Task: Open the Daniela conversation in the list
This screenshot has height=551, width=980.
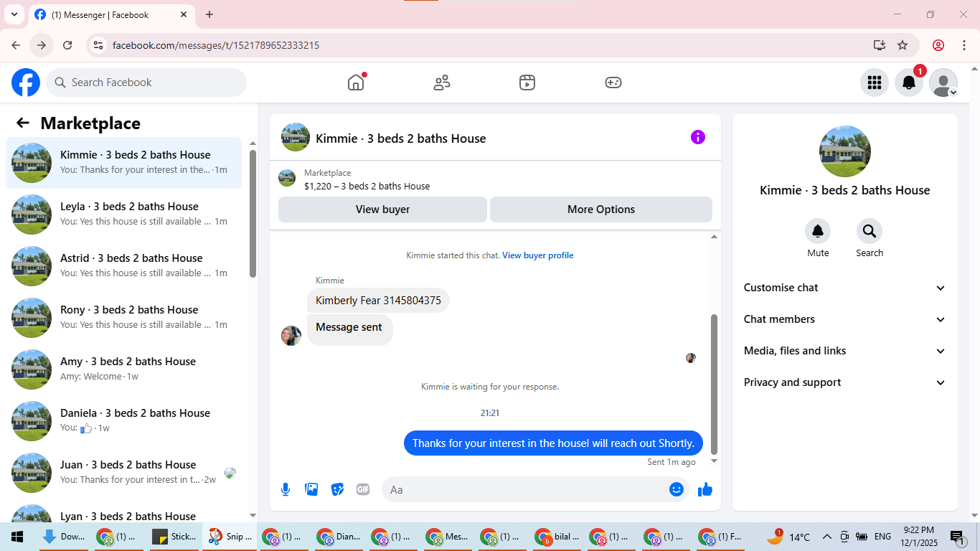Action: [123, 421]
